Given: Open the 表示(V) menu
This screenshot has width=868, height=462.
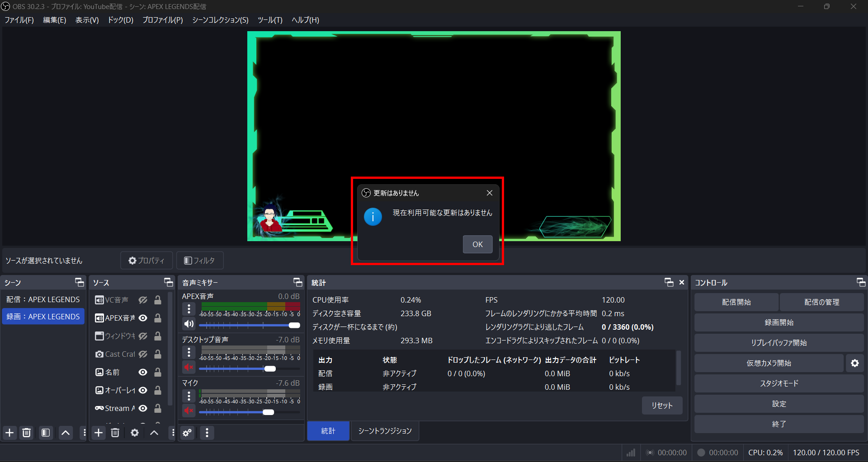Looking at the screenshot, I should 87,20.
